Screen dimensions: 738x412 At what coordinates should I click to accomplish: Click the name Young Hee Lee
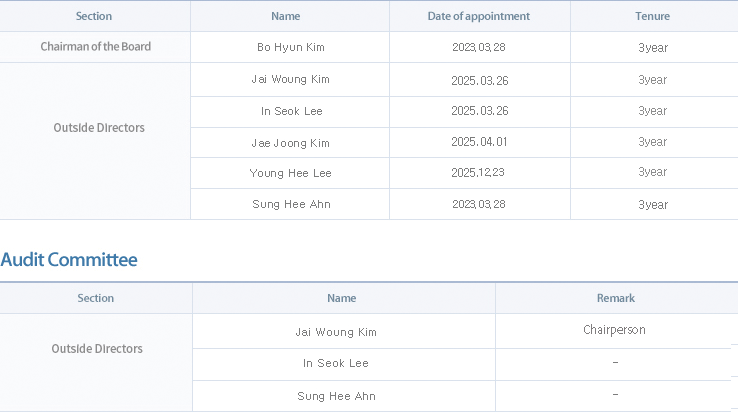(290, 173)
